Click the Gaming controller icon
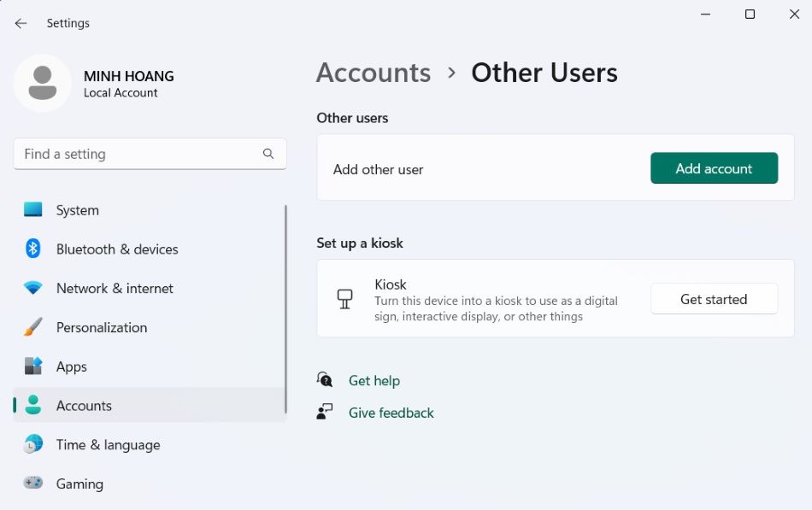The height and width of the screenshot is (510, 812). coord(33,483)
